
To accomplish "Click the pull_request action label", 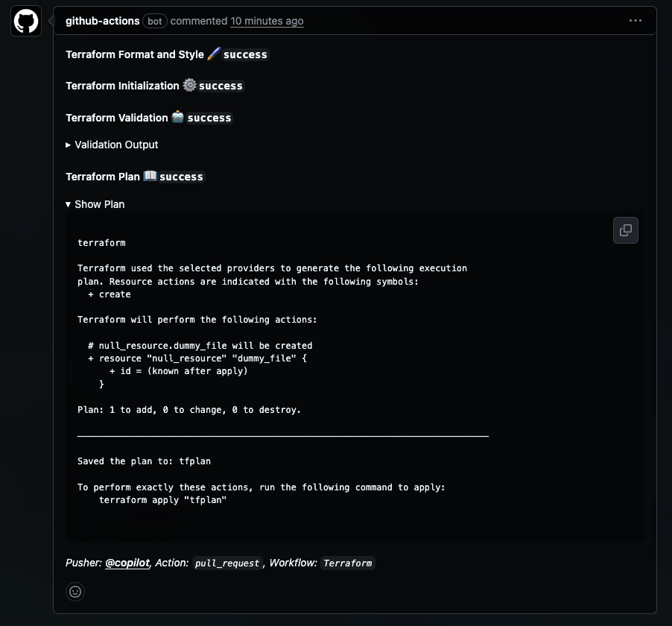I will pyautogui.click(x=226, y=563).
